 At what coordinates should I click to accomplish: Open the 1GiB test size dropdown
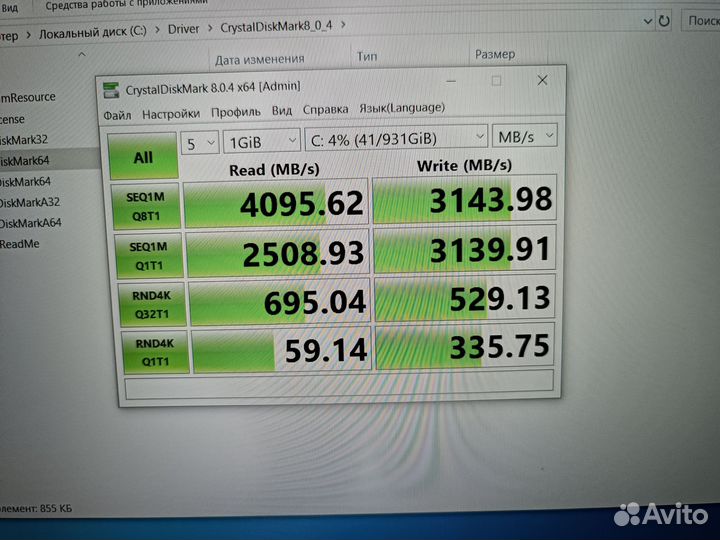(262, 141)
